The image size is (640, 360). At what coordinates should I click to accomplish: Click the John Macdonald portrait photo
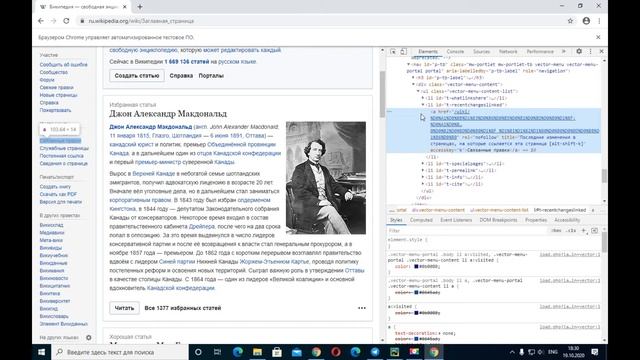pos(326,178)
